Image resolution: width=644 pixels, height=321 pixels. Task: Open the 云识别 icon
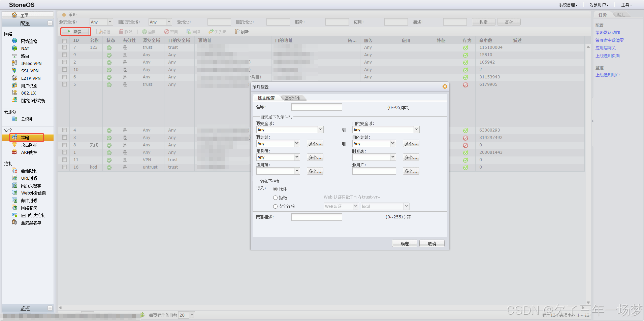[14, 119]
